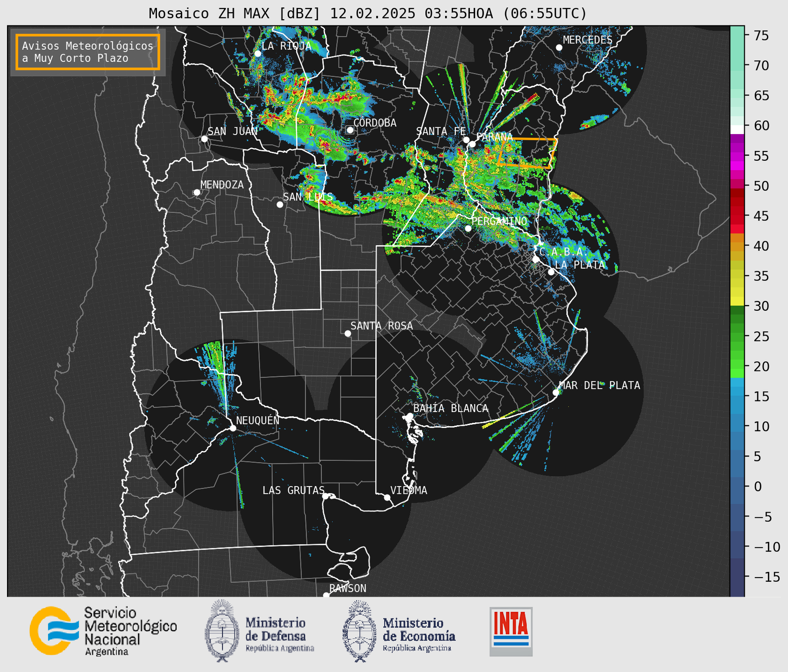
Task: Click the NEUQUÉN city label
Action: 258,421
